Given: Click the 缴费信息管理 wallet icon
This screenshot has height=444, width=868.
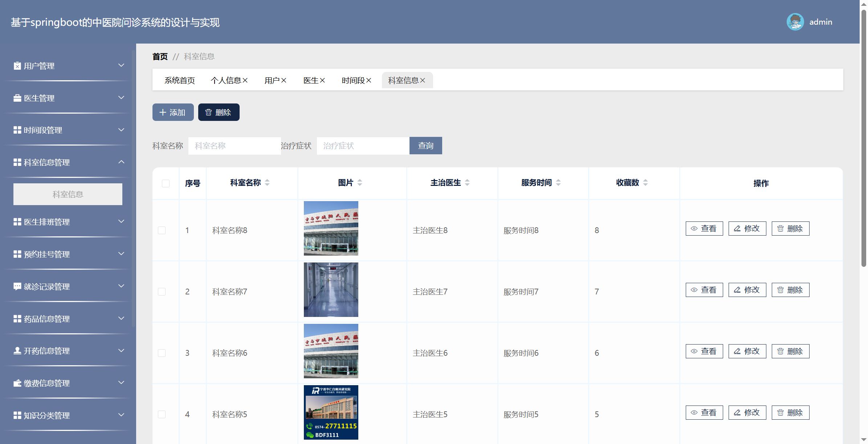Looking at the screenshot, I should click(17, 383).
